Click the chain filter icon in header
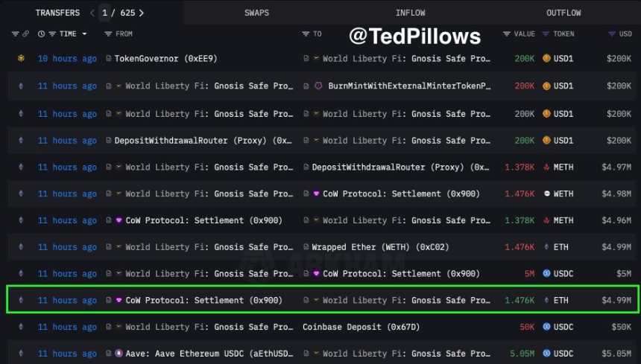Screen dimensions: 641x364 [x=15, y=34]
